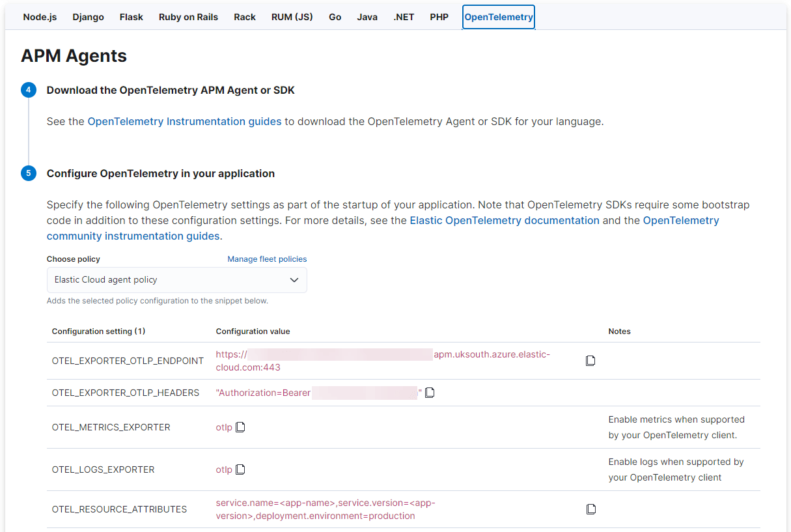Select the PHP tab
791x532 pixels.
pos(439,17)
